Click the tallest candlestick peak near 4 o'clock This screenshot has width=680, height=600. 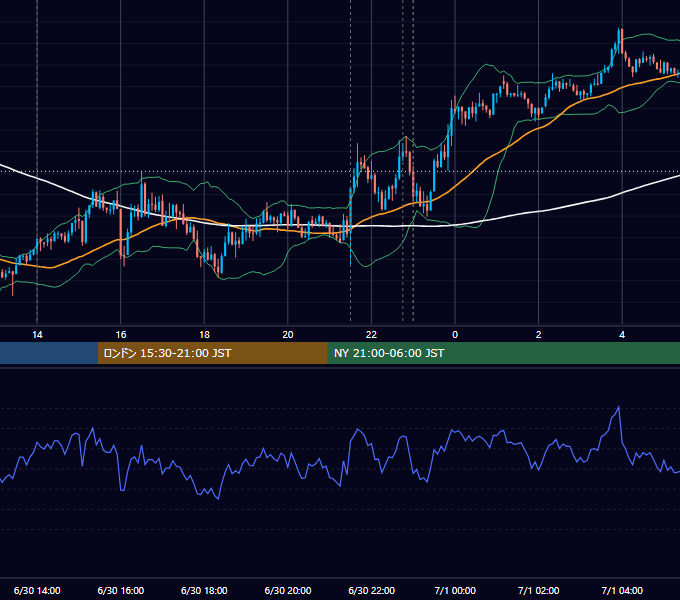pos(621,41)
